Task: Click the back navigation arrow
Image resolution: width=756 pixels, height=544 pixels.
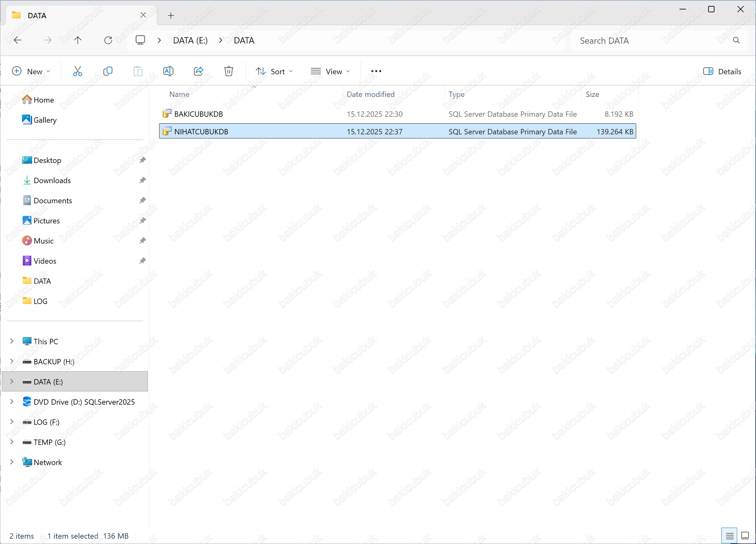Action: 18,40
